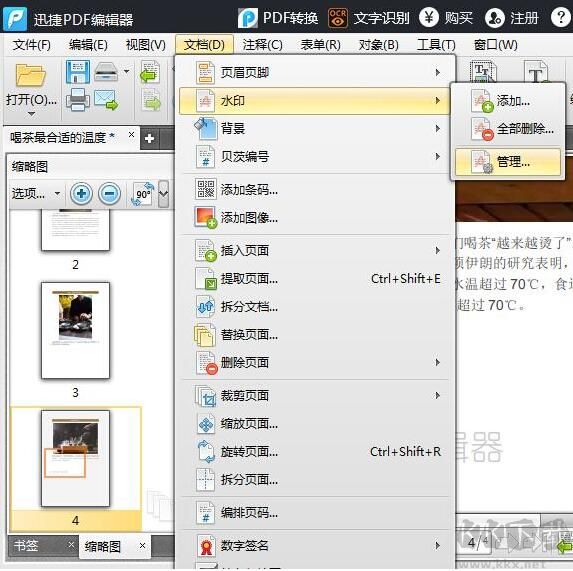Choose 缩放页面... menu item
Viewport: 573px width, 571px height.
(314, 424)
